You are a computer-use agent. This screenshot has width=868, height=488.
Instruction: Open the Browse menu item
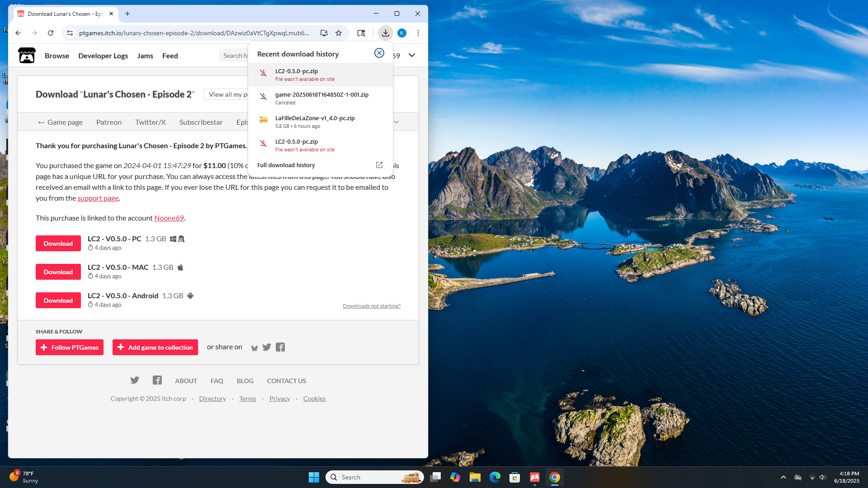coord(57,56)
